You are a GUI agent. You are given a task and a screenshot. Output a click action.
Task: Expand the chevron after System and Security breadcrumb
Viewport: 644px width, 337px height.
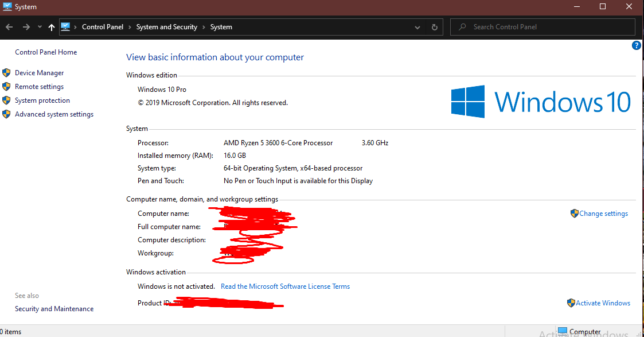click(x=204, y=27)
